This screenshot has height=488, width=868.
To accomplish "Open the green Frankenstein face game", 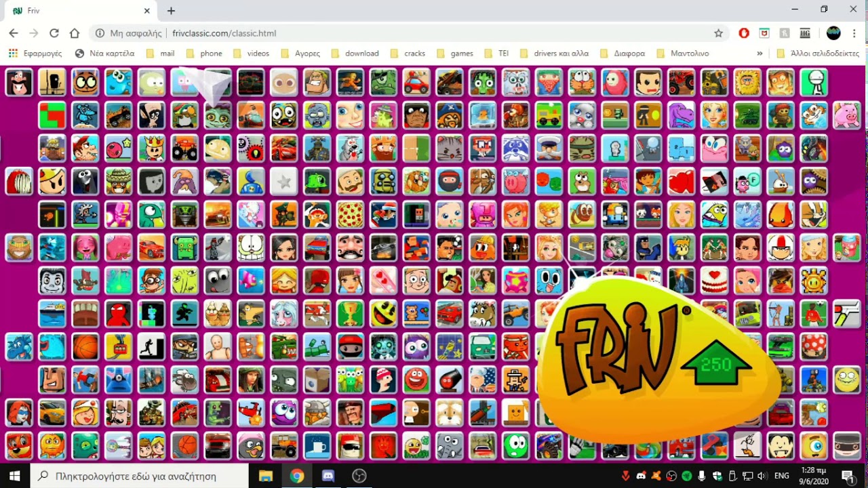I will point(484,81).
